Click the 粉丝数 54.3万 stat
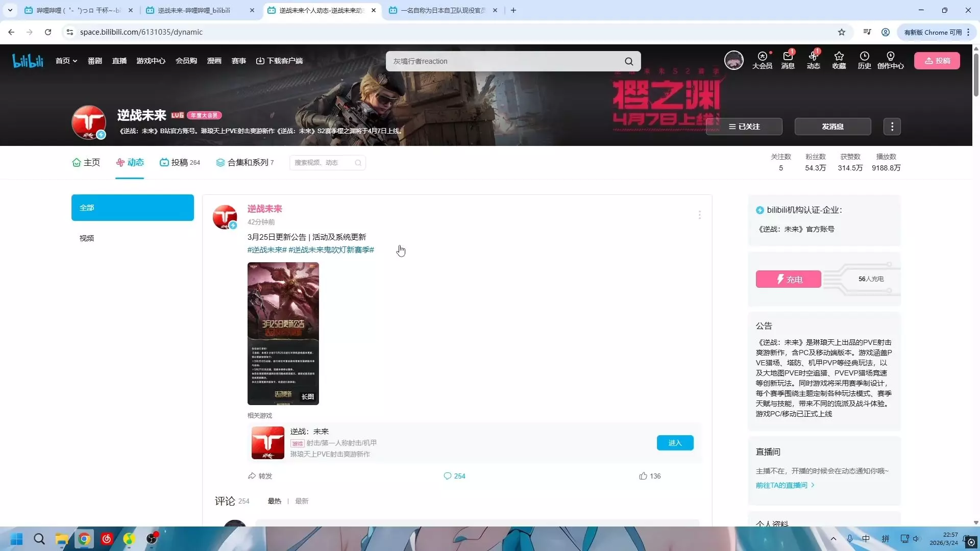980x551 pixels. pyautogui.click(x=815, y=162)
